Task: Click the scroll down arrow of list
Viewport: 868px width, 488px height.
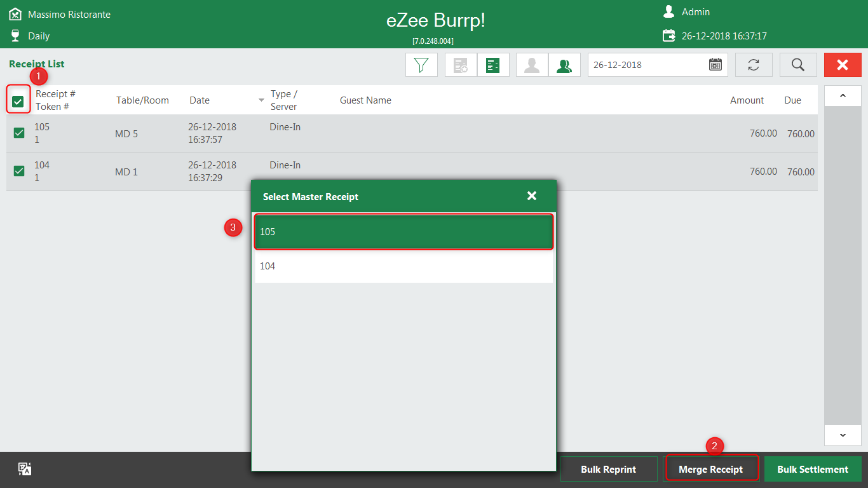Action: 843,435
